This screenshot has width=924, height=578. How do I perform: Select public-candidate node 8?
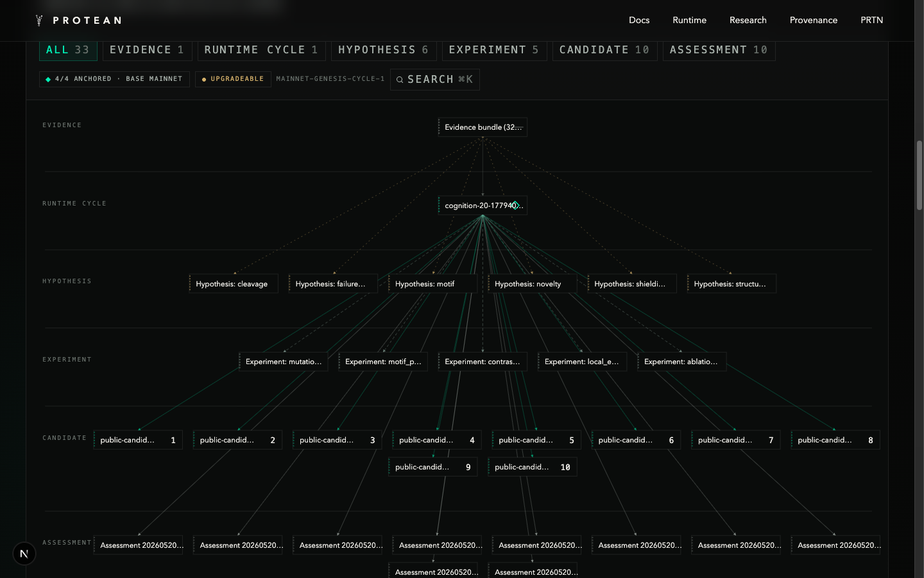click(835, 440)
